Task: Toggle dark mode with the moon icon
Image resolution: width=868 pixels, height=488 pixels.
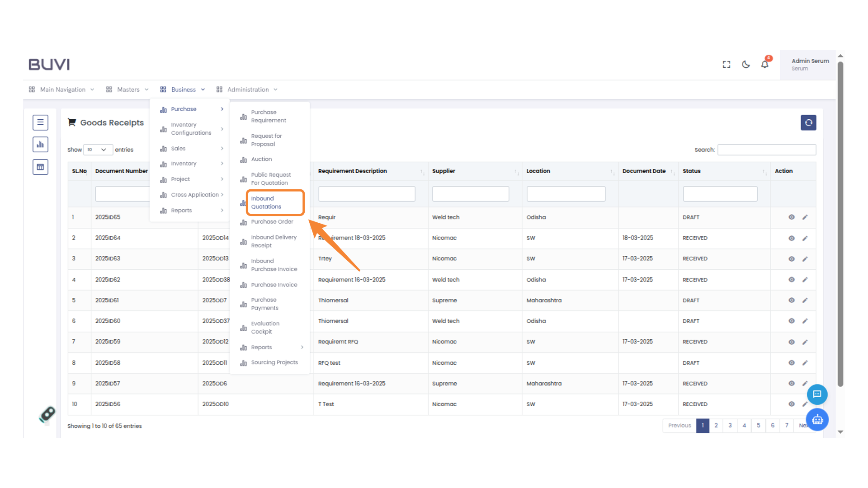Action: pos(745,65)
